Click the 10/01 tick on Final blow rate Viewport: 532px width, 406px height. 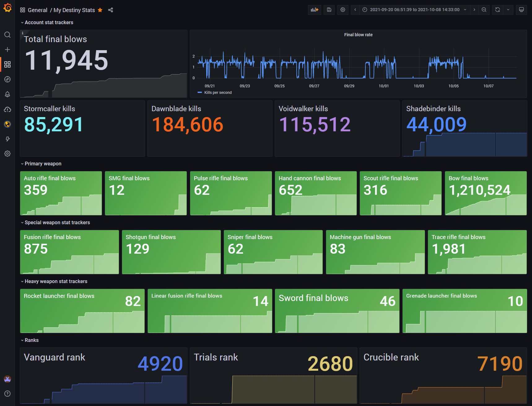(x=384, y=86)
